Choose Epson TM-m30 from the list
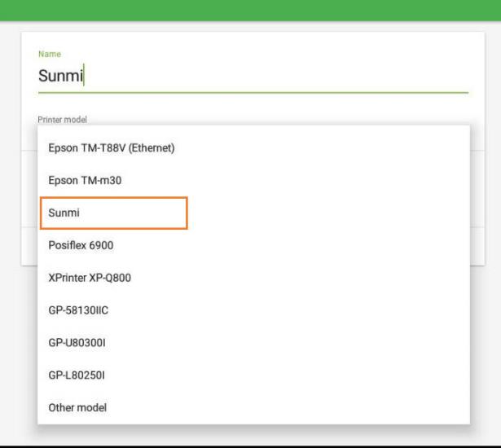Screen dimensions: 501x448 [253, 181]
